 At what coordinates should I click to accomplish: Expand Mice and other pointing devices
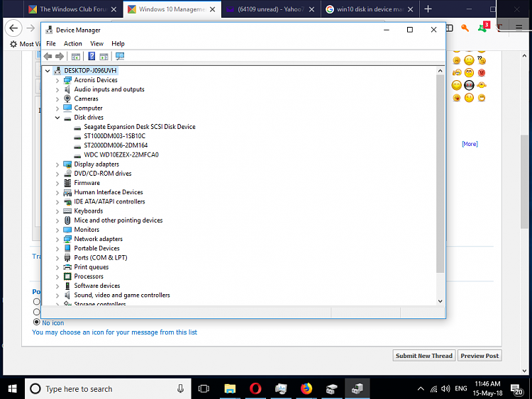[x=57, y=220]
